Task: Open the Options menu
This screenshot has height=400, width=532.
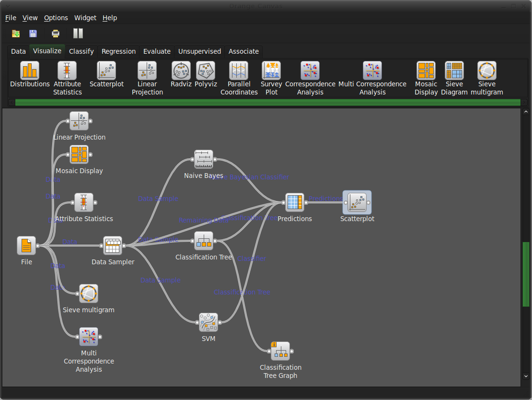Action: 56,18
